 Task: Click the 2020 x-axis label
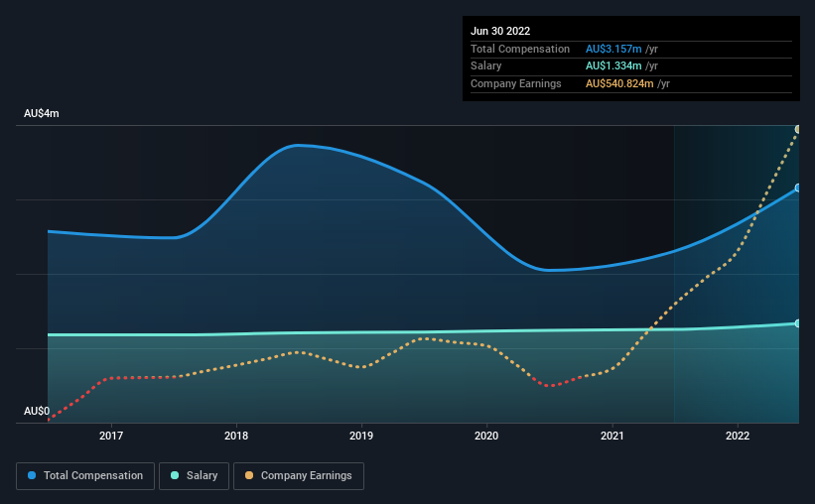point(486,436)
